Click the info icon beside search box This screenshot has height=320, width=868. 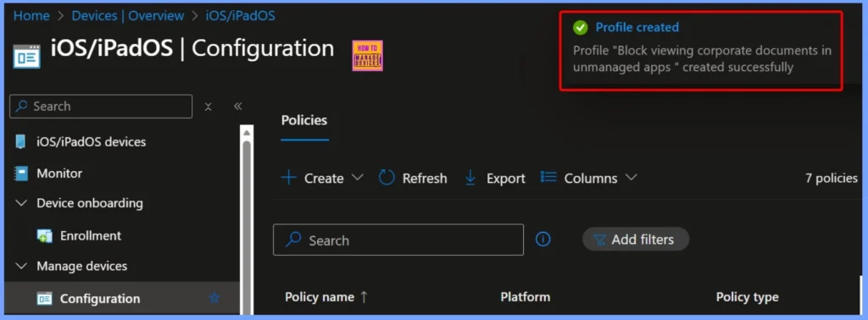[543, 240]
